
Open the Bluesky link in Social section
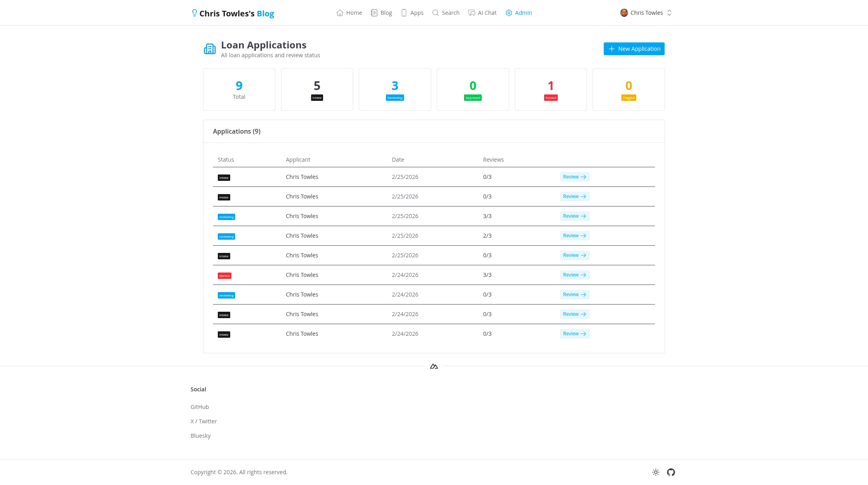point(201,435)
